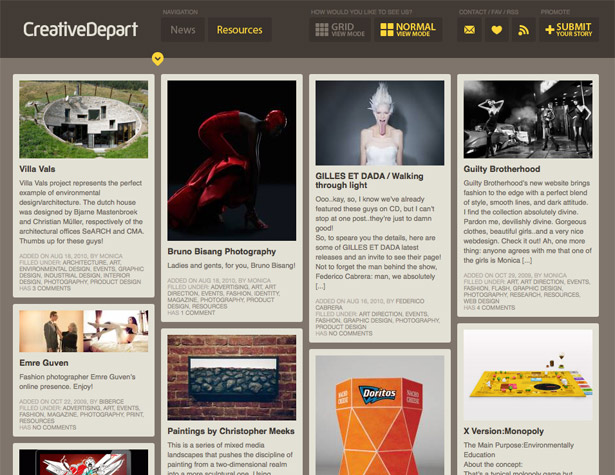The width and height of the screenshot is (615, 475).
Task: Open Villa Vals 3 comments link
Action: tap(51, 288)
